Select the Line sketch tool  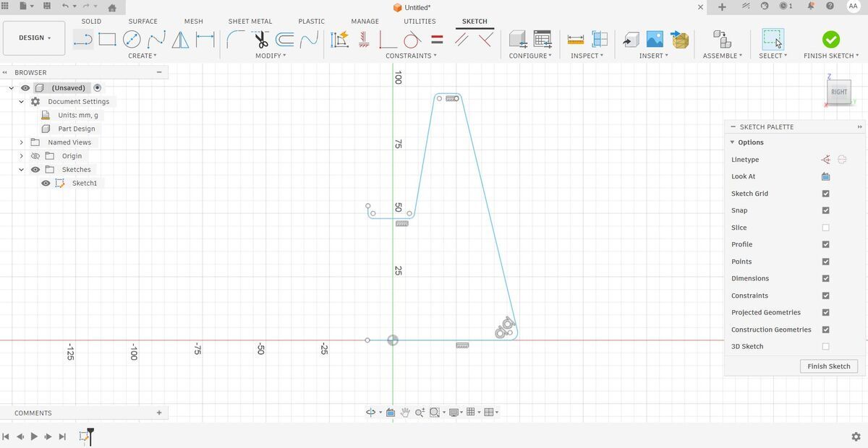pyautogui.click(x=83, y=39)
